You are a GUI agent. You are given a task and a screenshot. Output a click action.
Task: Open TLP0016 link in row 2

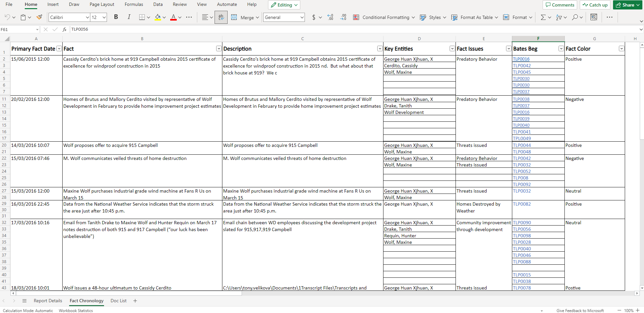click(521, 59)
